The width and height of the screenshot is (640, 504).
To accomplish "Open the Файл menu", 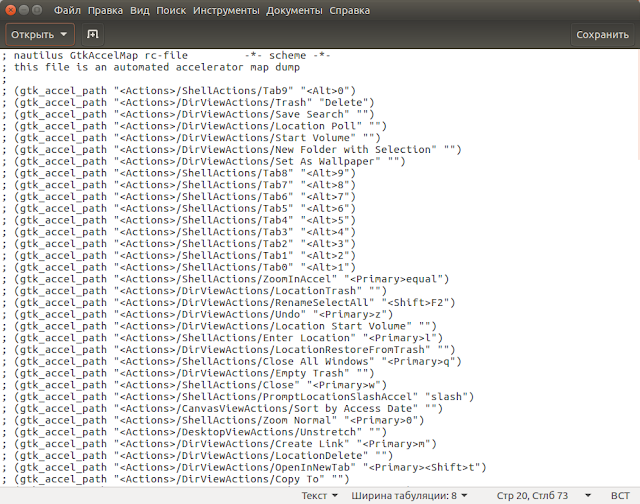I will click(67, 10).
